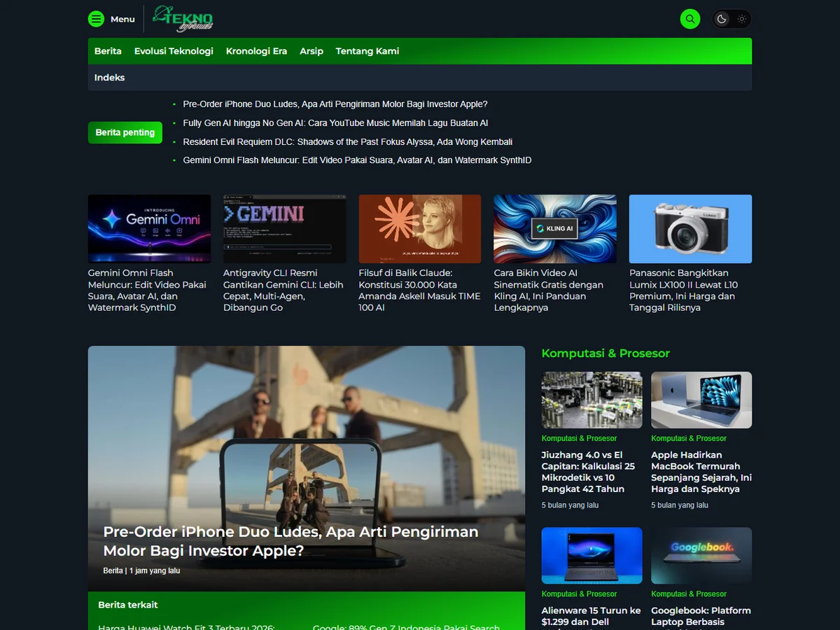Open Pre-Order iPhone Duo Ludes ticker headline
This screenshot has height=630, width=840.
[x=335, y=104]
